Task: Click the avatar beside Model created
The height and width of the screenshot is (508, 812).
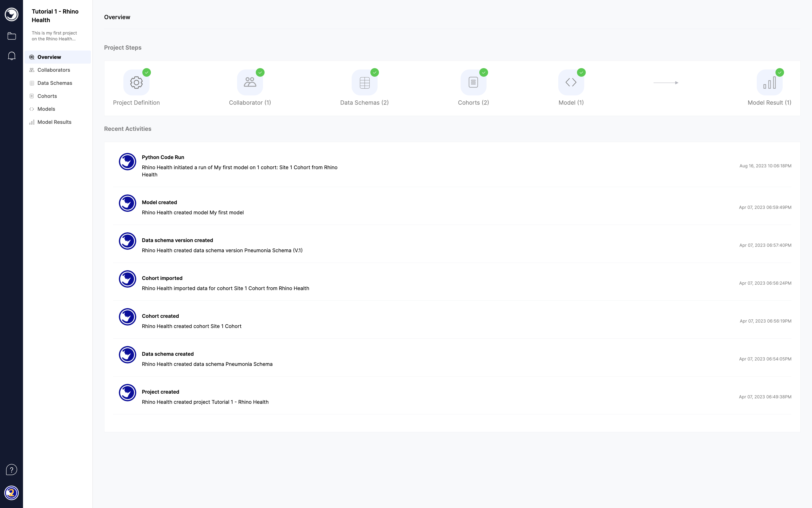Action: pyautogui.click(x=127, y=203)
